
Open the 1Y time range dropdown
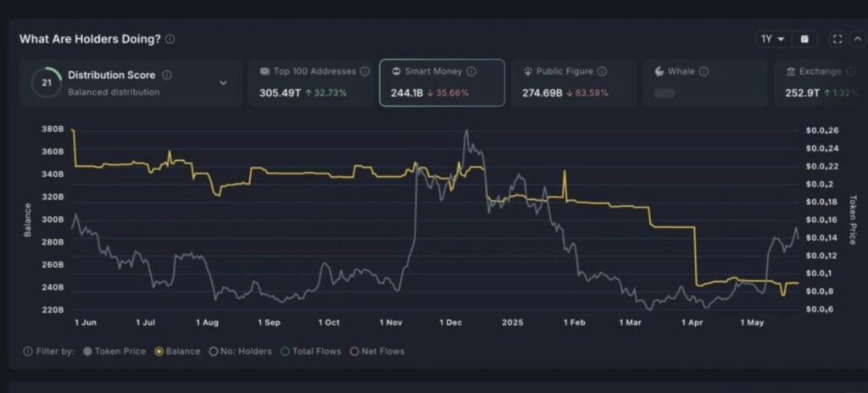tap(772, 39)
